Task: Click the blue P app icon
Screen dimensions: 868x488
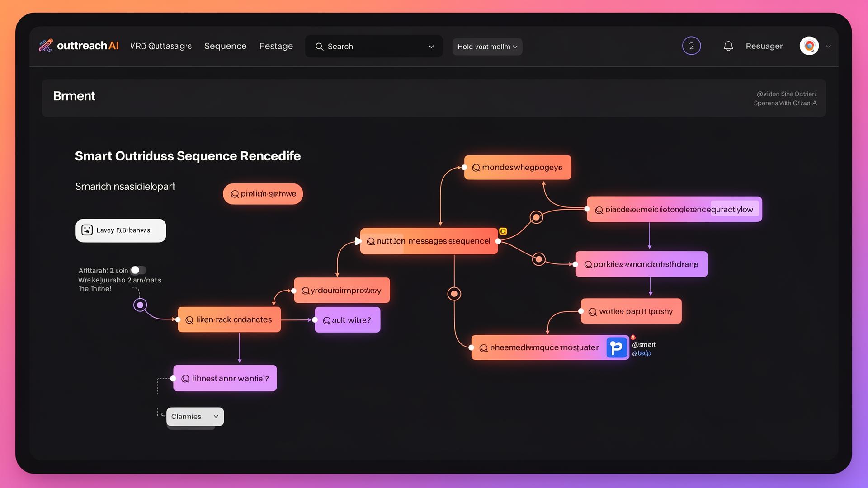Action: point(617,347)
